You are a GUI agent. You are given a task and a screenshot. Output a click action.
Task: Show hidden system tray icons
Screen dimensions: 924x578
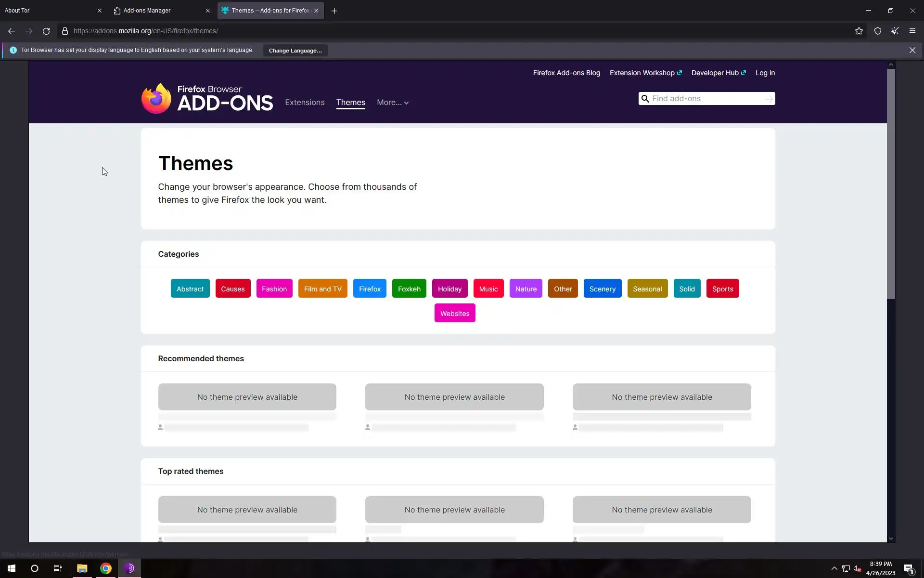[x=834, y=568]
